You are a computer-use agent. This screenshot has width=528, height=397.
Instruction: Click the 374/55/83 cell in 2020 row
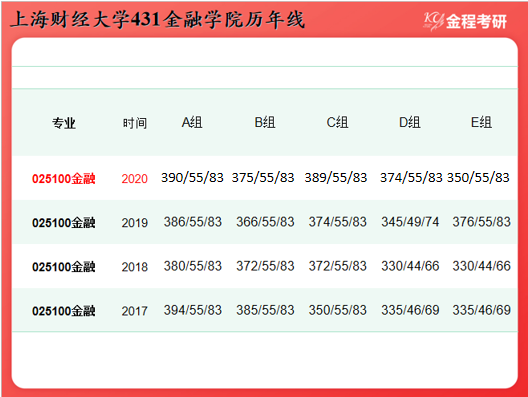411,177
